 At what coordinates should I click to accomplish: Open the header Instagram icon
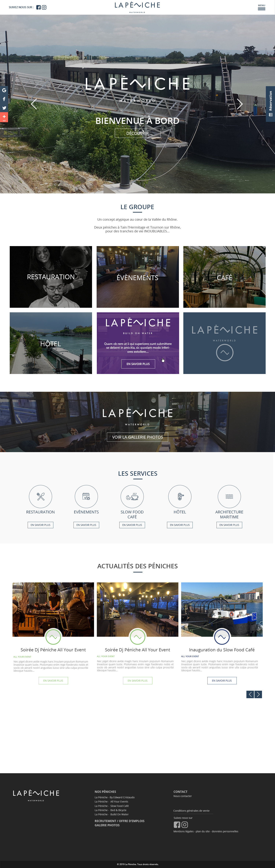coord(44,8)
